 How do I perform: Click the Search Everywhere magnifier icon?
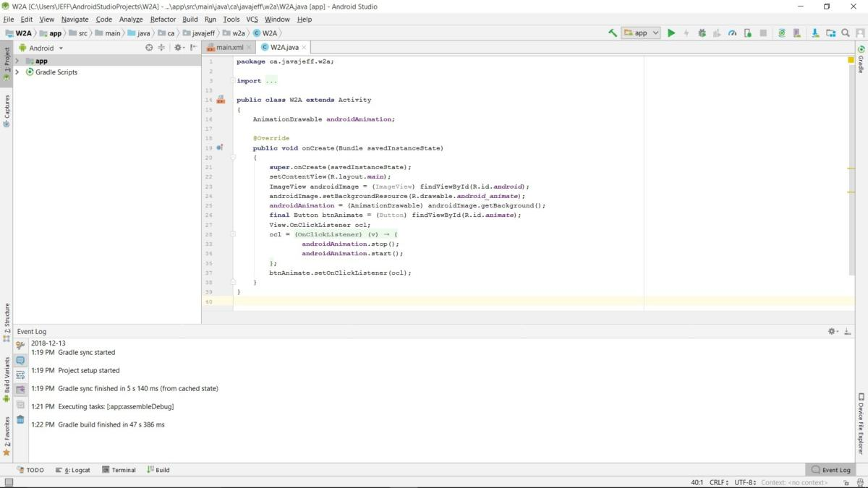[845, 33]
